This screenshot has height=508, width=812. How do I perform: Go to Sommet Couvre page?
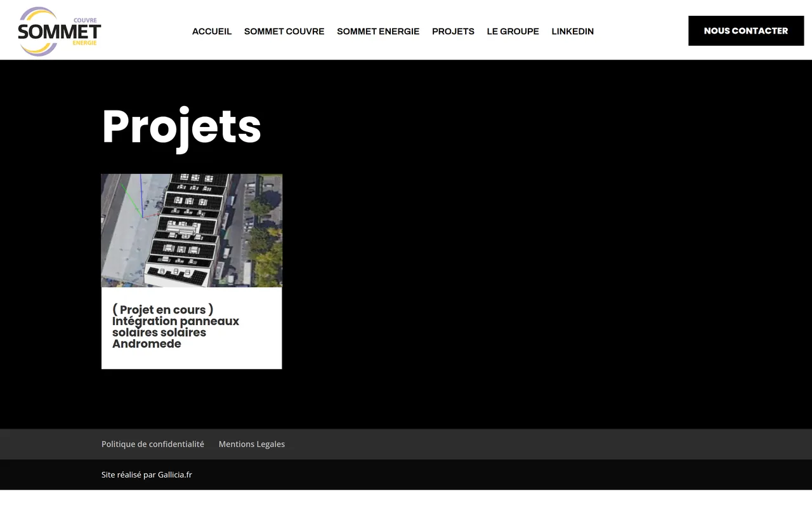tap(284, 31)
